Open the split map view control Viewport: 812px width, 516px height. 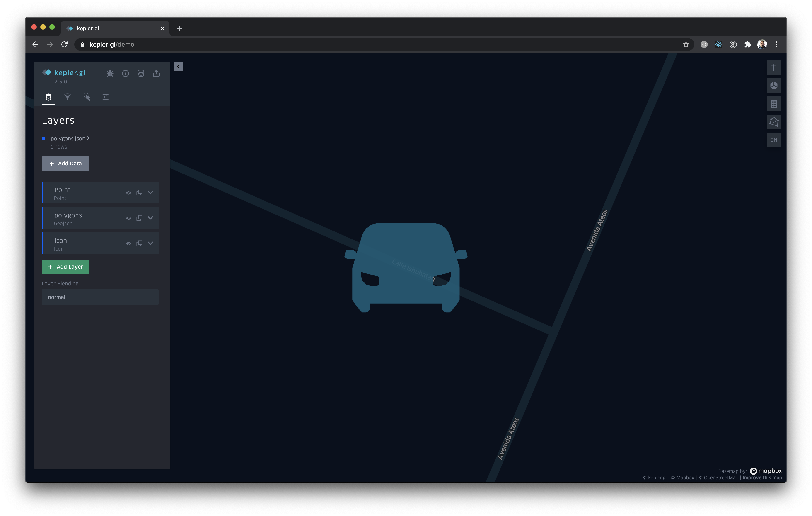773,68
